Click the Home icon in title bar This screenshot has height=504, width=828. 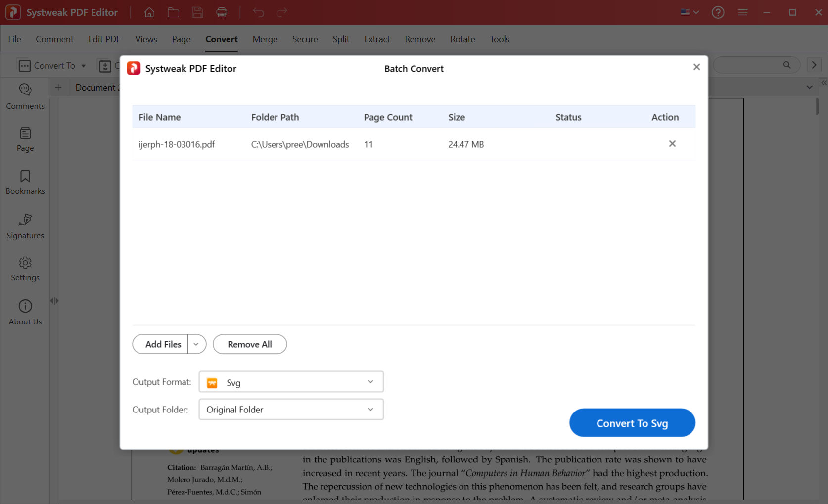coord(149,12)
